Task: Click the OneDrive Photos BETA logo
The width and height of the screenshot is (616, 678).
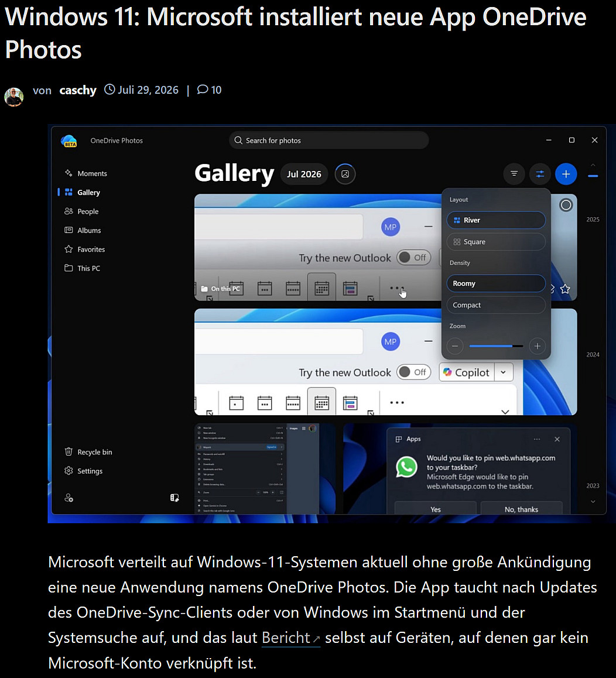Action: pyautogui.click(x=69, y=141)
